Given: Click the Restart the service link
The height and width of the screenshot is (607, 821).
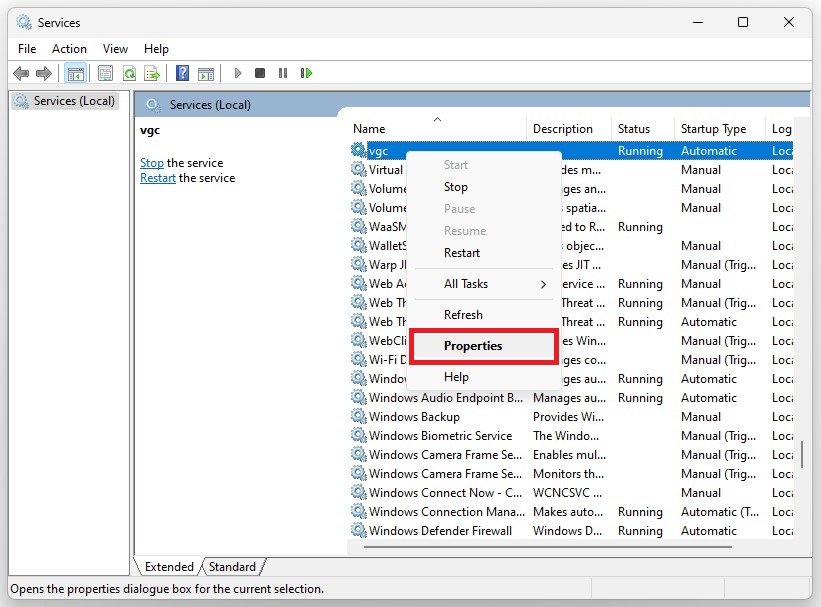Looking at the screenshot, I should click(x=158, y=178).
